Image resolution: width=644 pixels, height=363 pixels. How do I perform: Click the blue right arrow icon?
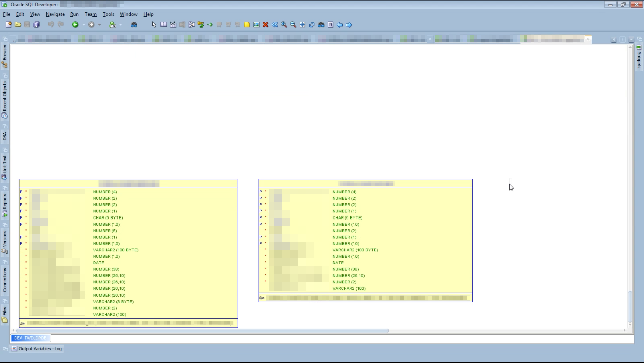click(349, 24)
